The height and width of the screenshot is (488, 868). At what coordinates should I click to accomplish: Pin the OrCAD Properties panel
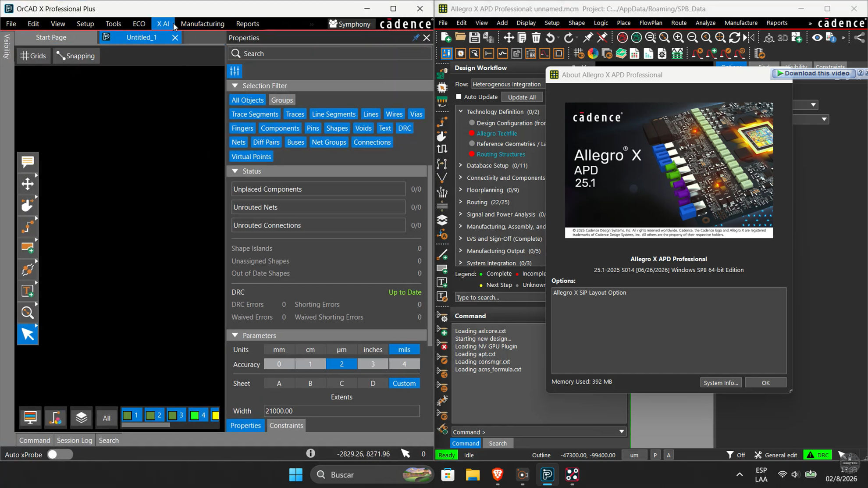pyautogui.click(x=416, y=38)
